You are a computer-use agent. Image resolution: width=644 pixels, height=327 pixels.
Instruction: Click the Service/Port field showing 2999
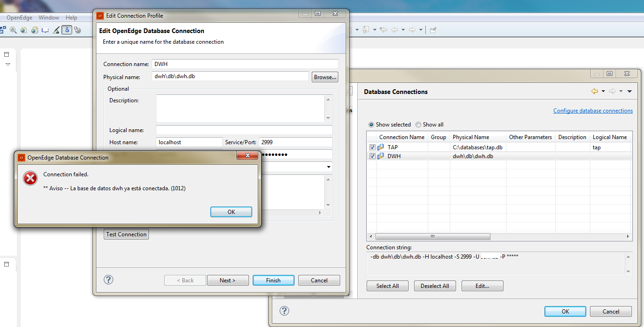point(295,142)
